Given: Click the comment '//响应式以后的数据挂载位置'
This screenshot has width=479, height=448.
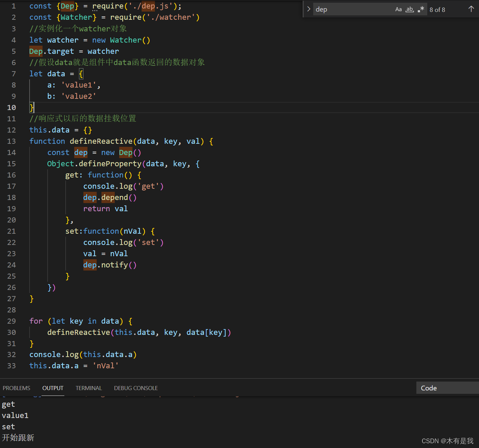Looking at the screenshot, I should pos(83,119).
